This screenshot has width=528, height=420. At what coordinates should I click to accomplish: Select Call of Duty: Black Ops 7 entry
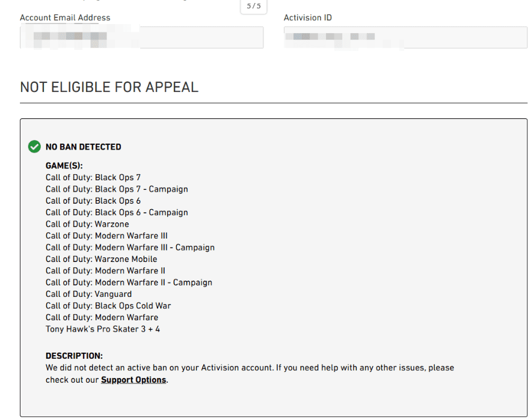click(x=93, y=177)
